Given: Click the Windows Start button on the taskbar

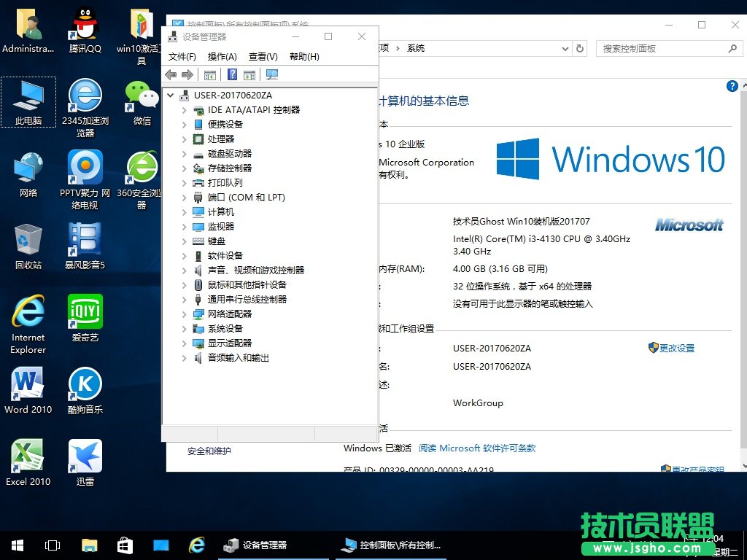Looking at the screenshot, I should pyautogui.click(x=18, y=545).
